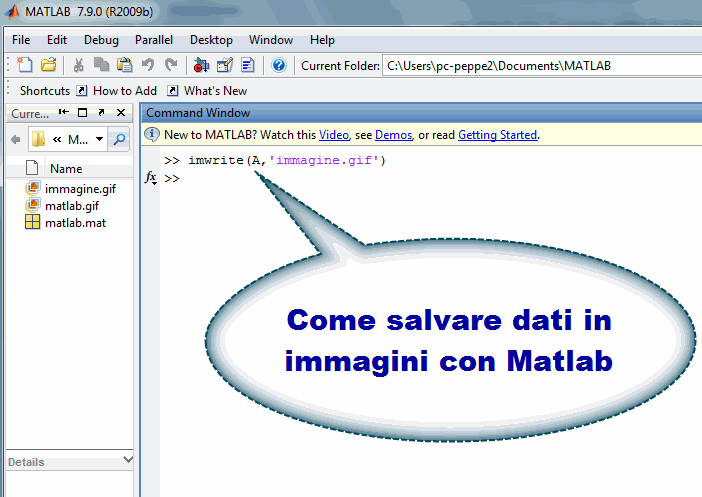Close the Current Folder panel
The width and height of the screenshot is (702, 497).
click(121, 112)
